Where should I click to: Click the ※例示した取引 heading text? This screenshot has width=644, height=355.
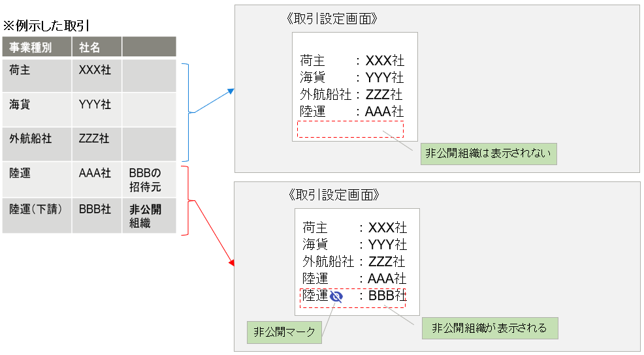click(46, 26)
